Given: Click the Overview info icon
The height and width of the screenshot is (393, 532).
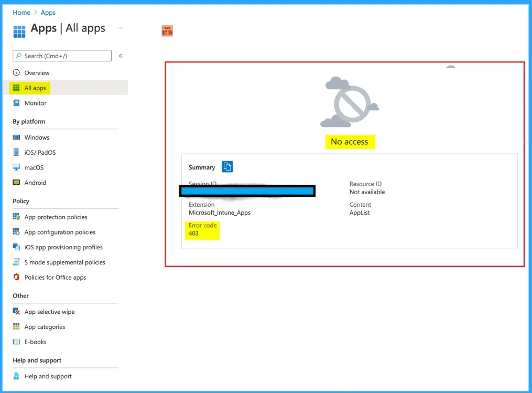Looking at the screenshot, I should tap(16, 73).
